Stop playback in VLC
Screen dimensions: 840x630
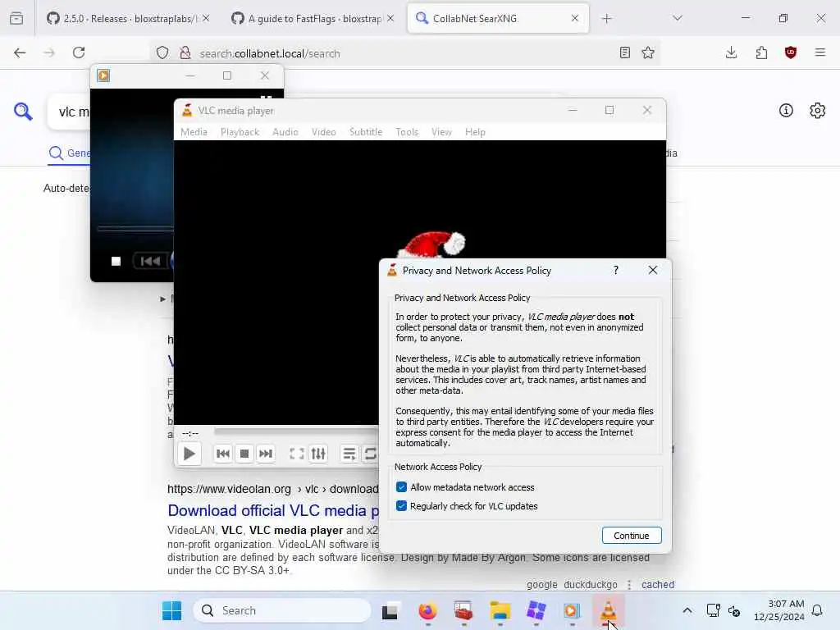(x=244, y=454)
